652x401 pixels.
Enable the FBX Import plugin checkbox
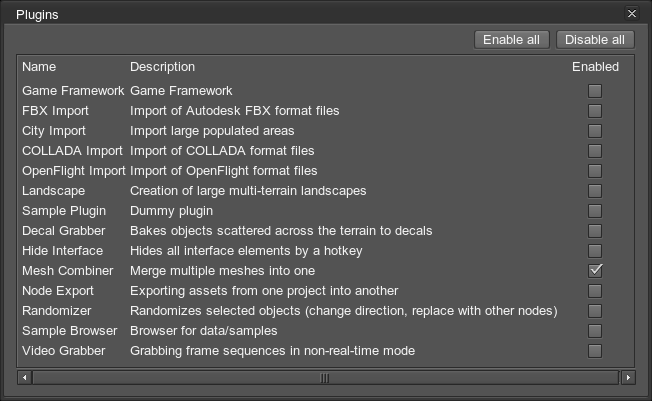pos(595,111)
